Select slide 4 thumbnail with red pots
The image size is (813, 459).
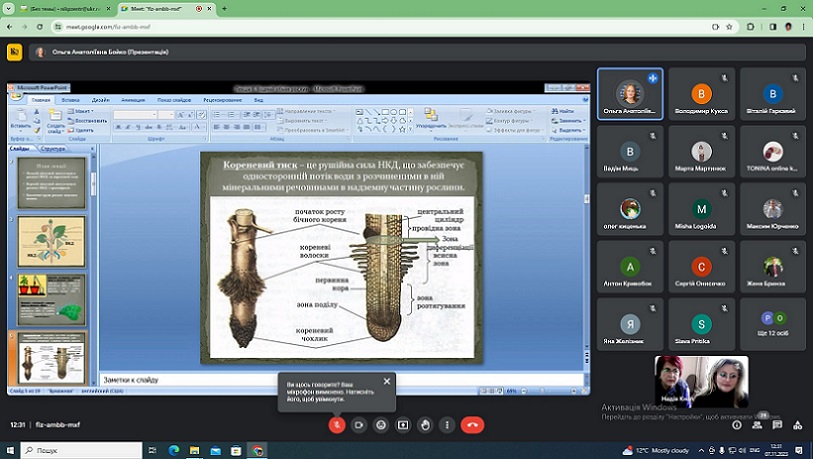click(x=51, y=300)
